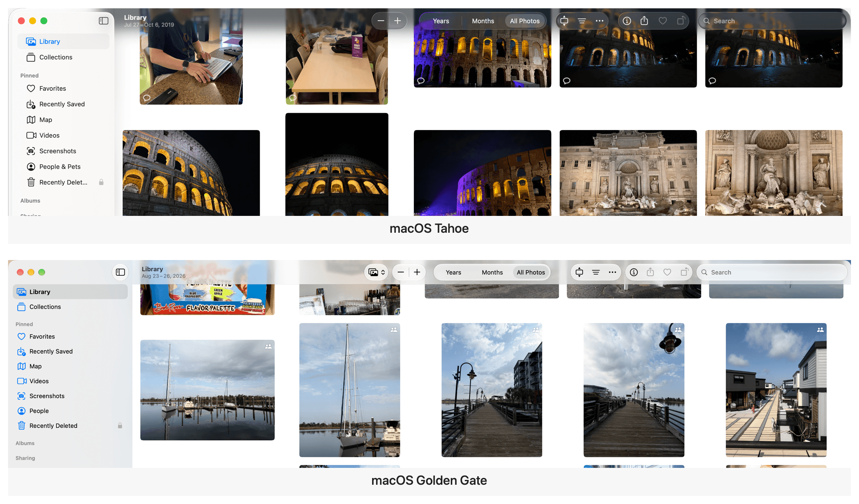Image resolution: width=859 pixels, height=504 pixels.
Task: Open the boardwalk photo with hanging lamp
Action: click(x=634, y=390)
